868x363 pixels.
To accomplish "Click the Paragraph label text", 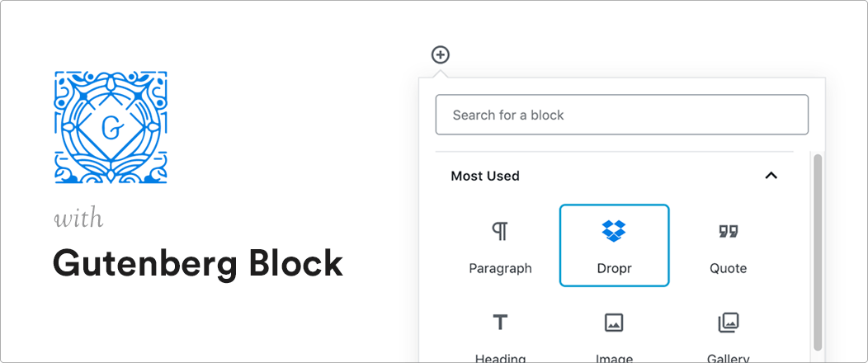I will (x=500, y=269).
